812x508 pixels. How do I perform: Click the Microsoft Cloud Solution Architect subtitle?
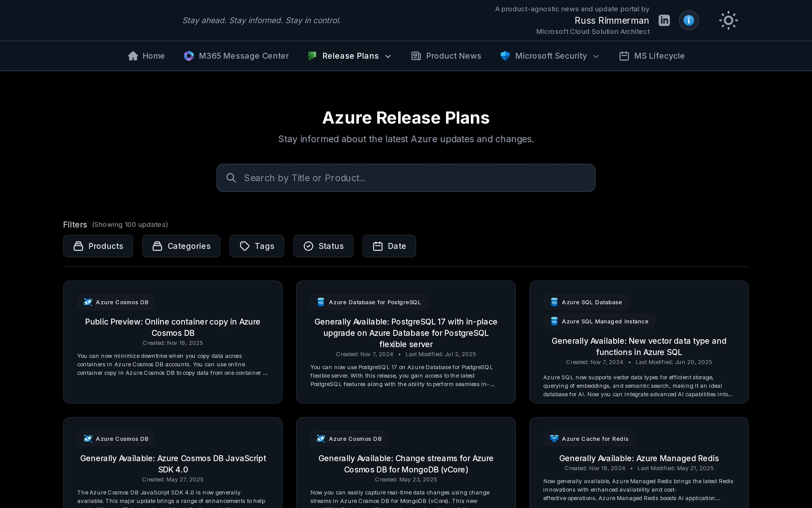[x=593, y=32]
